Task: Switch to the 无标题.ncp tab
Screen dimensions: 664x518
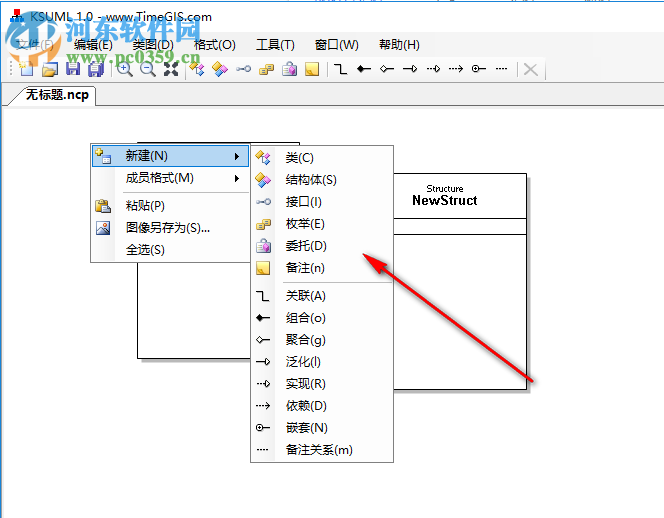Action: point(57,94)
